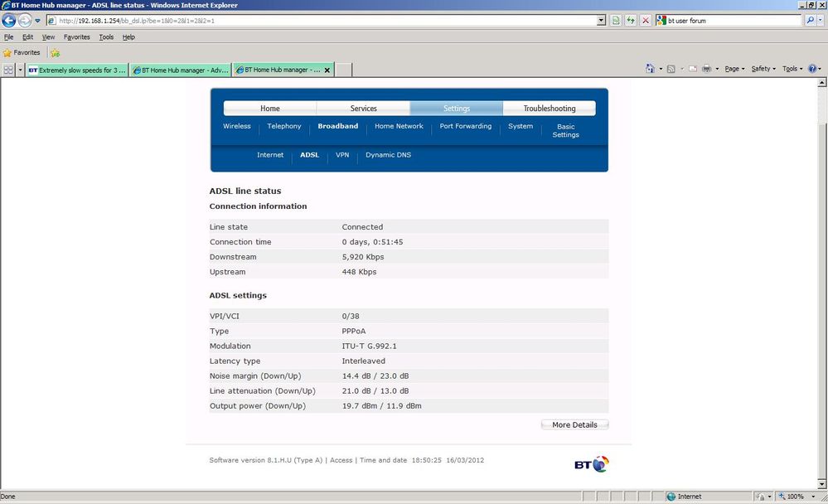Click the Quick Tabs grid icon
Viewport: 828px width, 504px height.
click(x=8, y=70)
